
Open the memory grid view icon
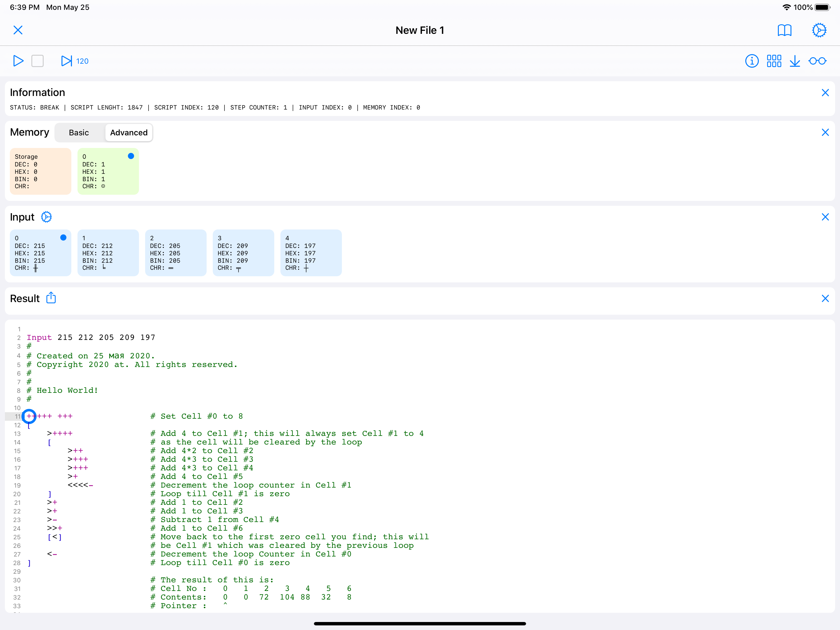(774, 61)
